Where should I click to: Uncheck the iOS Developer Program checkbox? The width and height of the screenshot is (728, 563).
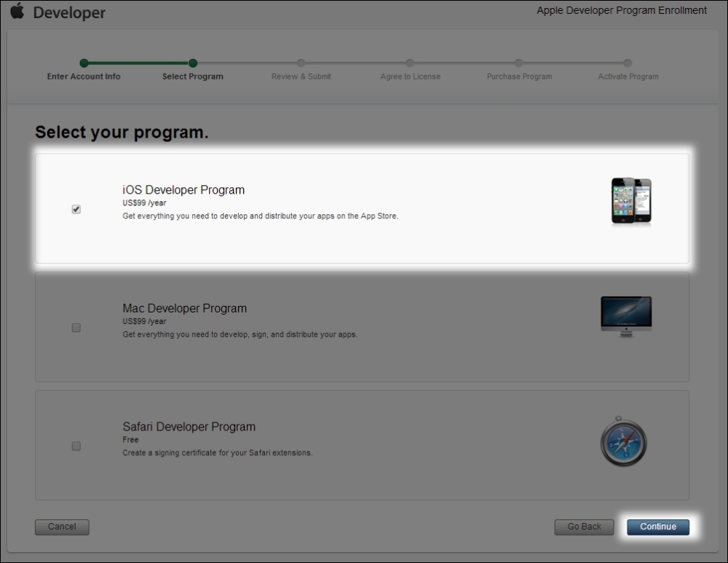click(76, 209)
